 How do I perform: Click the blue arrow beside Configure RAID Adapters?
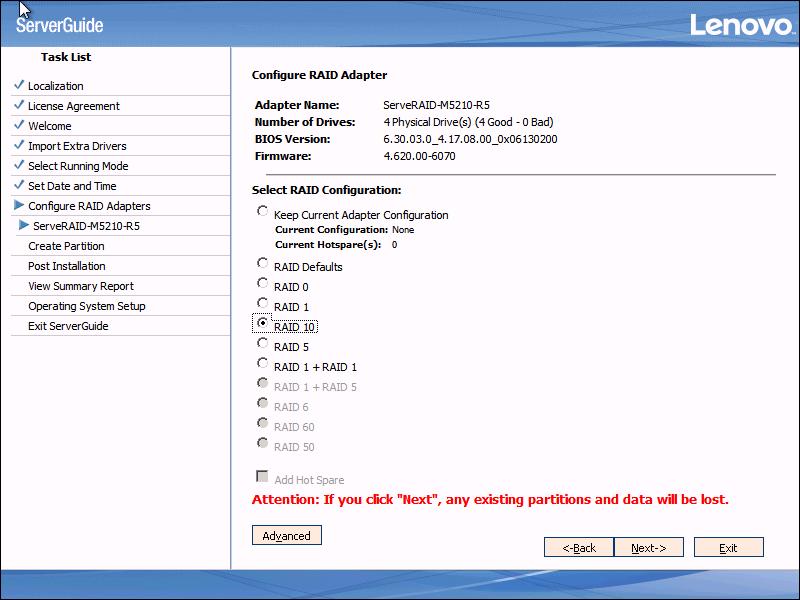18,205
